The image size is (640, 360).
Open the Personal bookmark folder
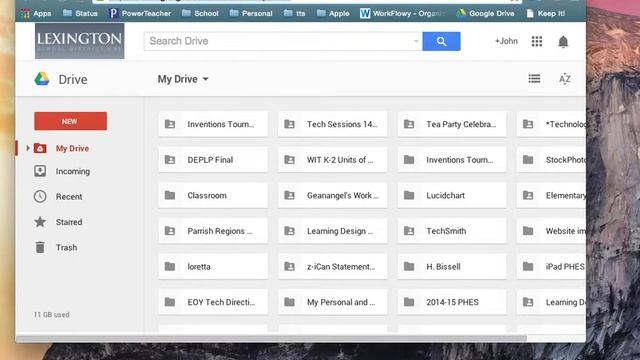tap(251, 13)
